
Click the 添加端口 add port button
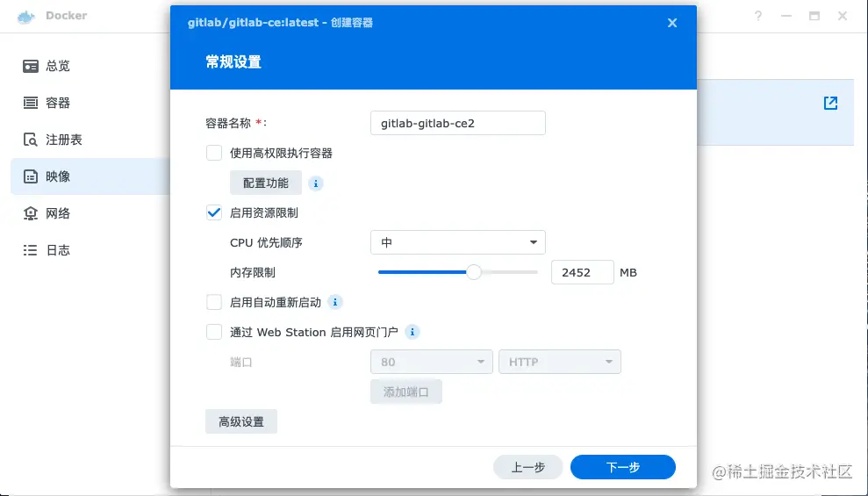(406, 392)
